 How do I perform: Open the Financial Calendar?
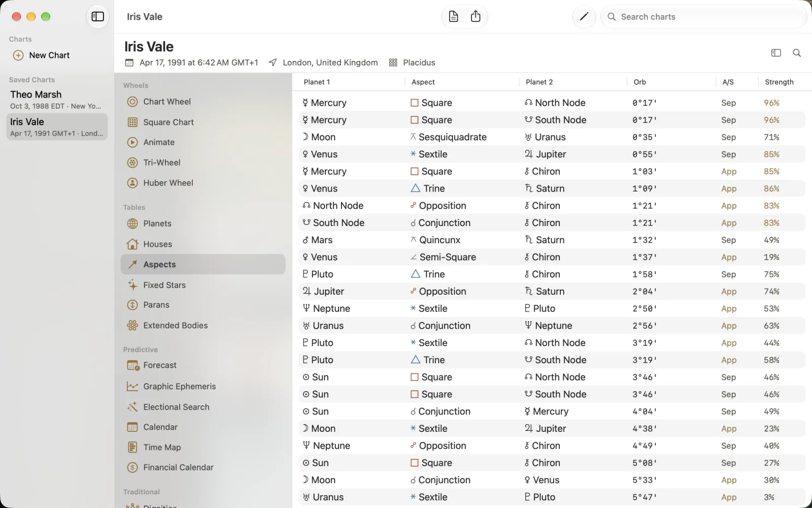[203, 467]
